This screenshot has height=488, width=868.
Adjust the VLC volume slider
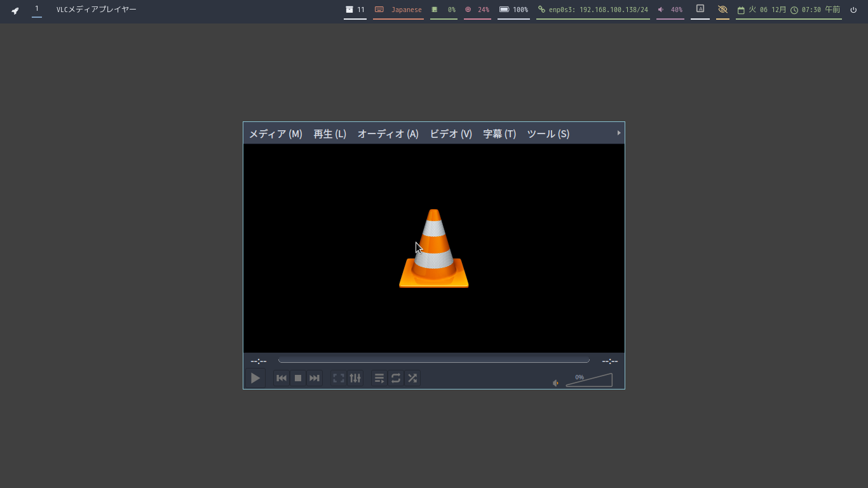[589, 380]
